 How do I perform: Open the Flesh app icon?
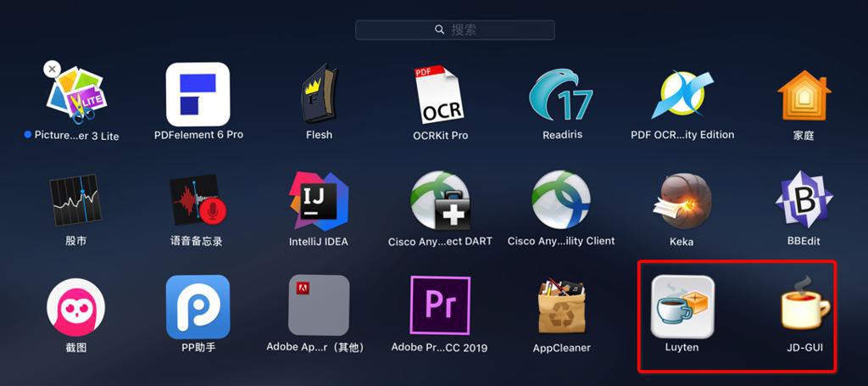pos(319,93)
